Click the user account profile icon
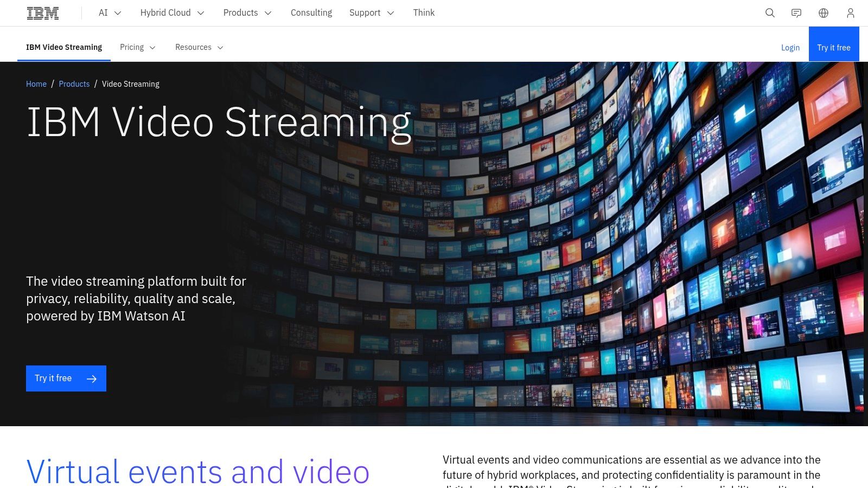The height and width of the screenshot is (488, 868). 850,12
